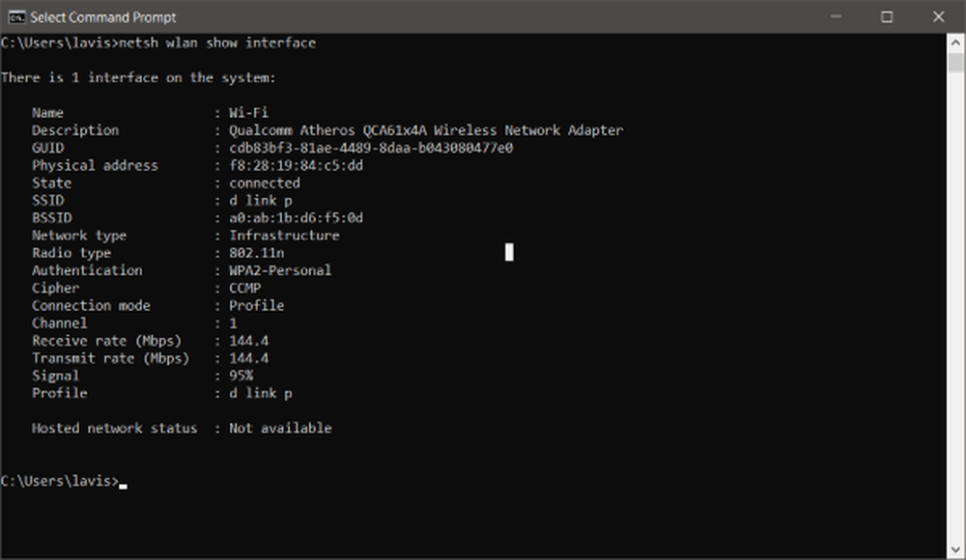Click the 'Select Command Prompt' title text

(103, 17)
